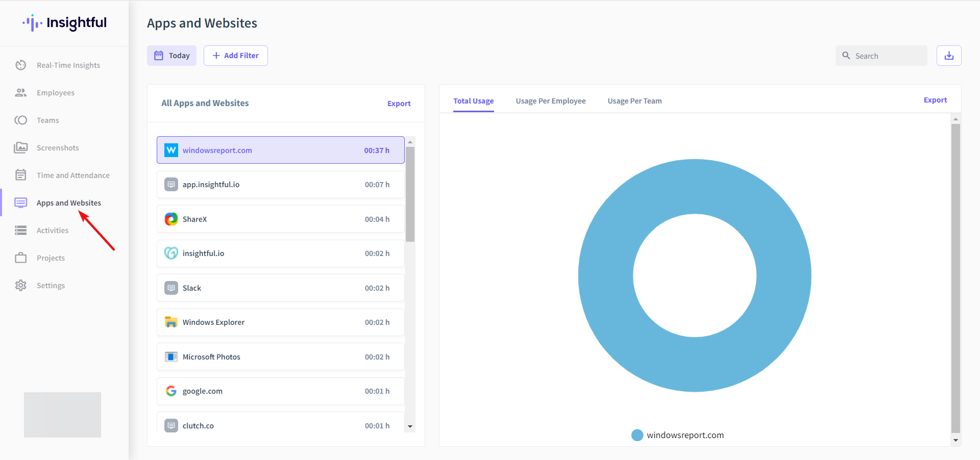The height and width of the screenshot is (460, 980).
Task: Click the Teams circle icon
Action: click(x=20, y=120)
